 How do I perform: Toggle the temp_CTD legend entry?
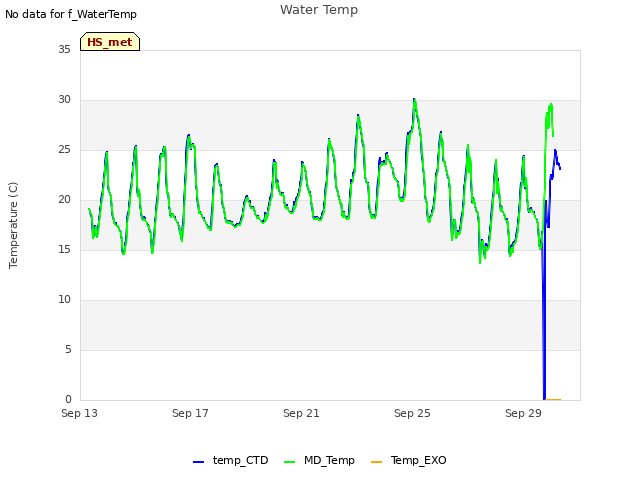coord(231,460)
